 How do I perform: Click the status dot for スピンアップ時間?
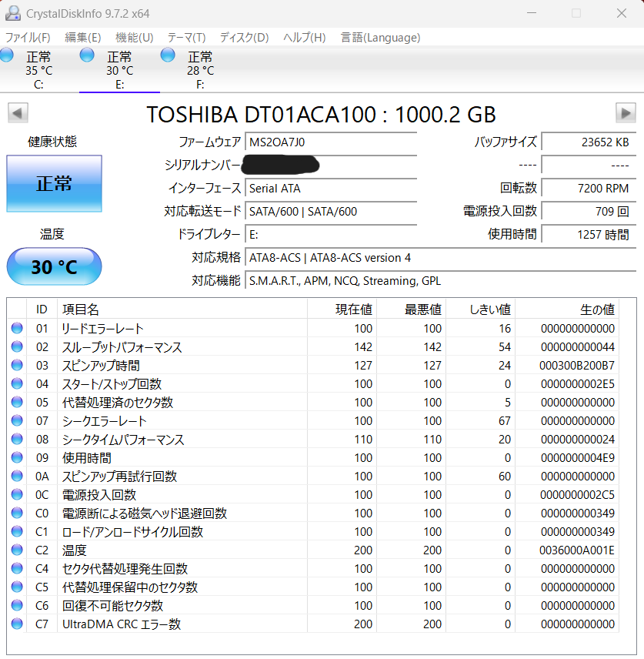[16, 365]
